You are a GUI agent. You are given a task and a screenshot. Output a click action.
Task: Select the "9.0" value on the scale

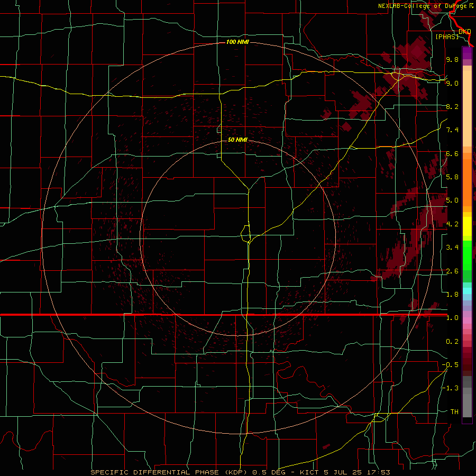(x=452, y=83)
